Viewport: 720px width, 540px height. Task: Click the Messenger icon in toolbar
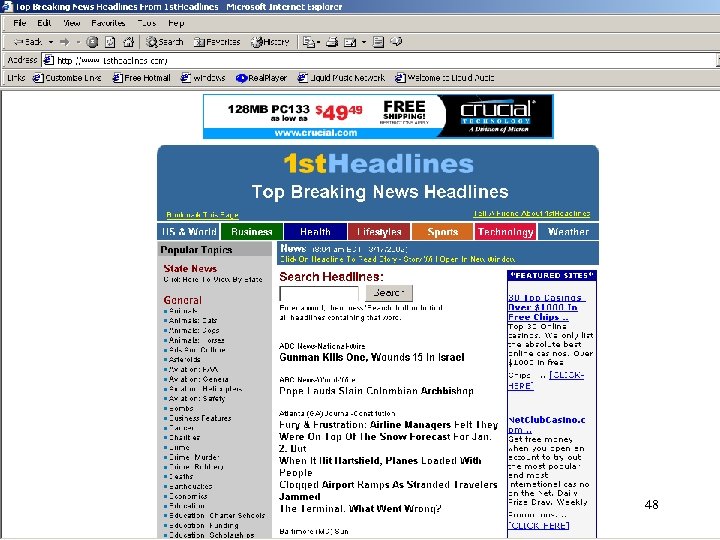pos(396,42)
